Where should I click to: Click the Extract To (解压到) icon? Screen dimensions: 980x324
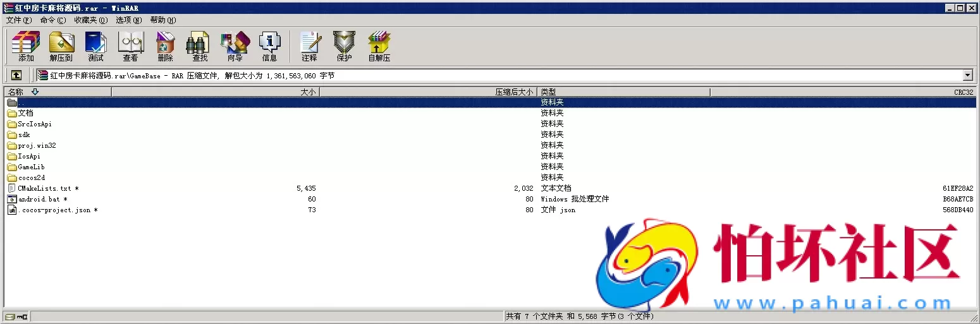pyautogui.click(x=61, y=47)
